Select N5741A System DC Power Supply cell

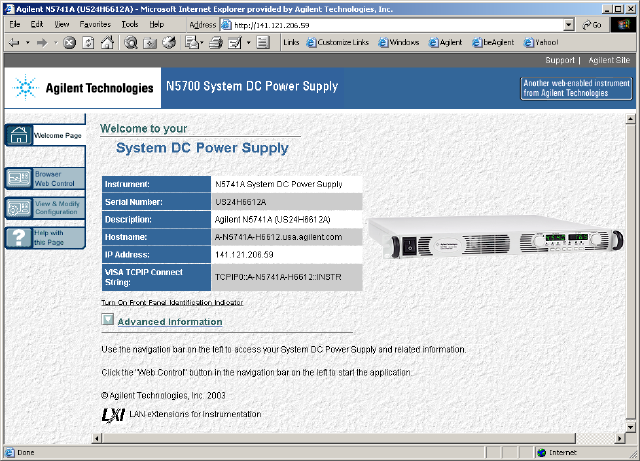click(x=287, y=184)
